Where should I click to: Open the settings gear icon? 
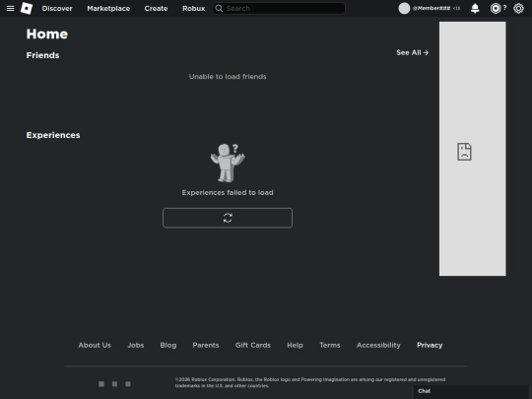[518, 8]
